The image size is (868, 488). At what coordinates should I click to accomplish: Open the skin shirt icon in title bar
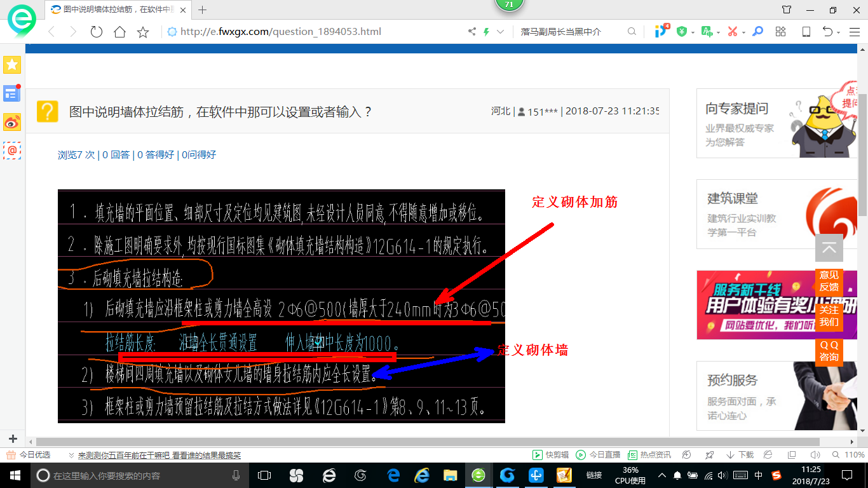[787, 10]
